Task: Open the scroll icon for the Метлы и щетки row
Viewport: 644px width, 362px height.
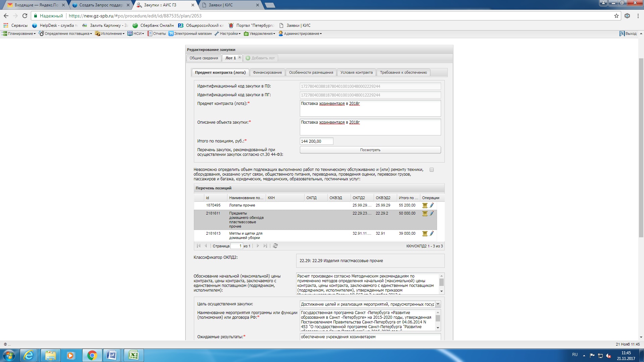Action: [x=425, y=234]
